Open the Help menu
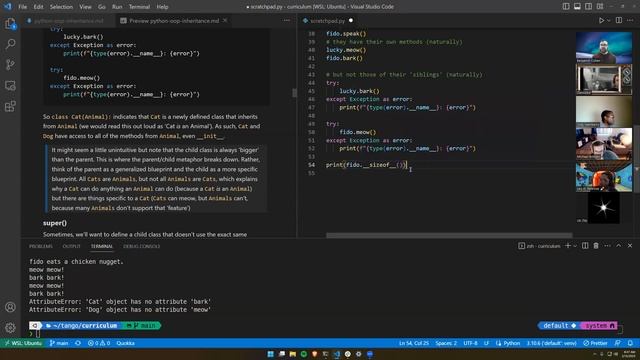 (x=162, y=7)
